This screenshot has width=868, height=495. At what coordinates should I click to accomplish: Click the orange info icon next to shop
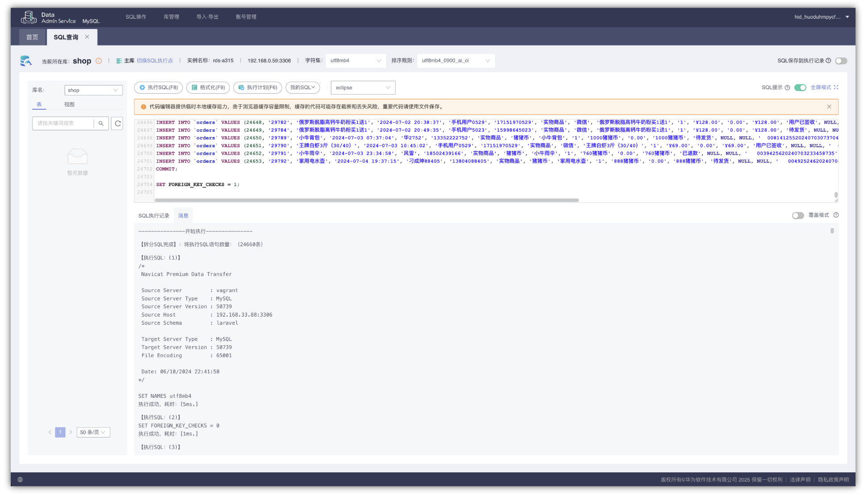99,61
